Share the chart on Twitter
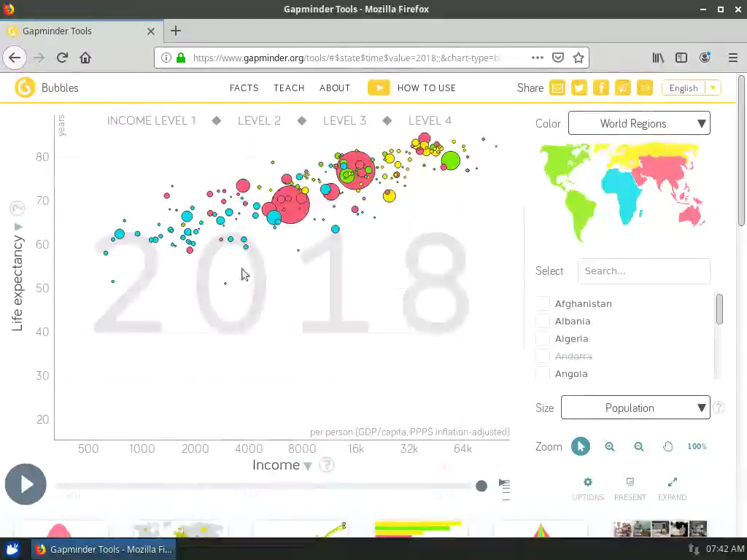This screenshot has width=747, height=560. pos(578,87)
